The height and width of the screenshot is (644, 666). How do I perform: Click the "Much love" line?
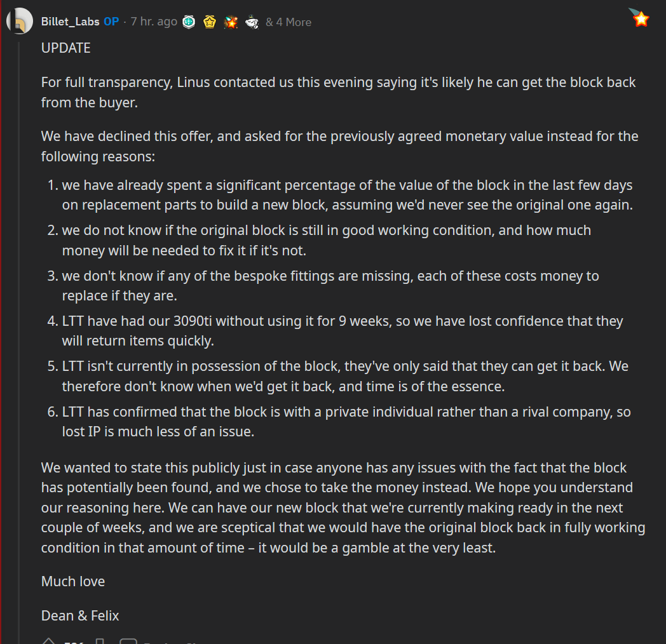73,581
